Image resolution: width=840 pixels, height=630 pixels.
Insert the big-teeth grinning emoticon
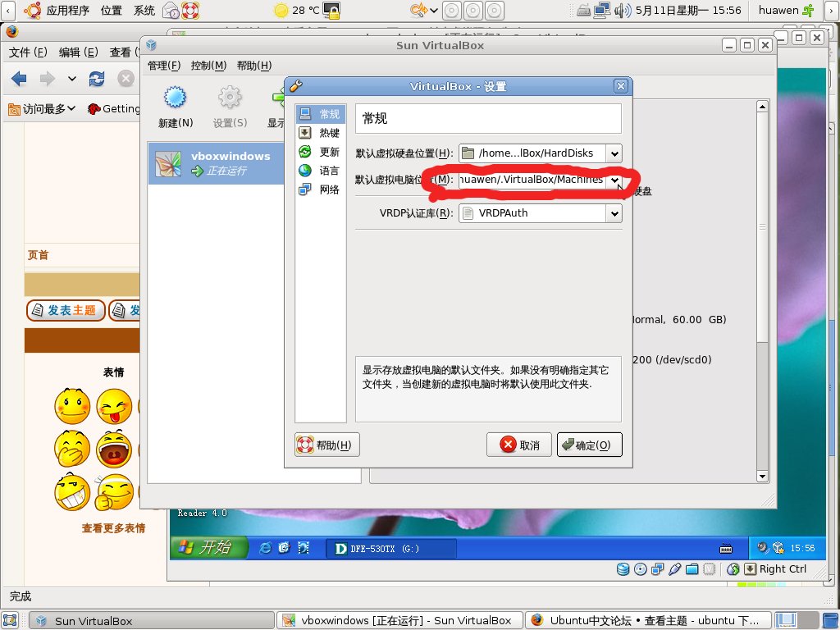pos(72,492)
